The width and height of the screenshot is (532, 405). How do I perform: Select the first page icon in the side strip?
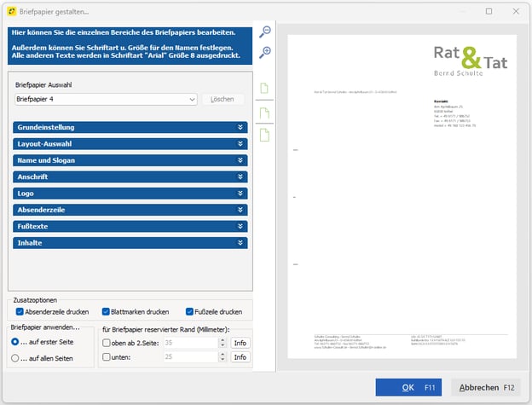[265, 89]
